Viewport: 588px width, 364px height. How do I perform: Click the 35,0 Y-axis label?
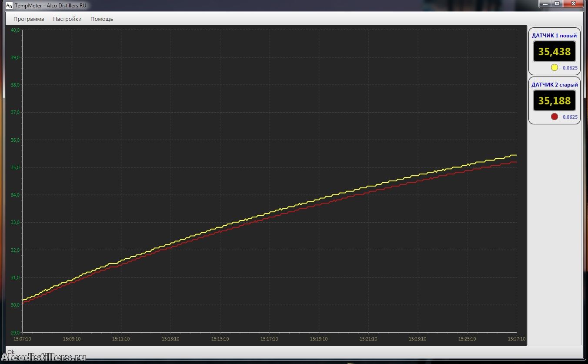click(x=15, y=167)
